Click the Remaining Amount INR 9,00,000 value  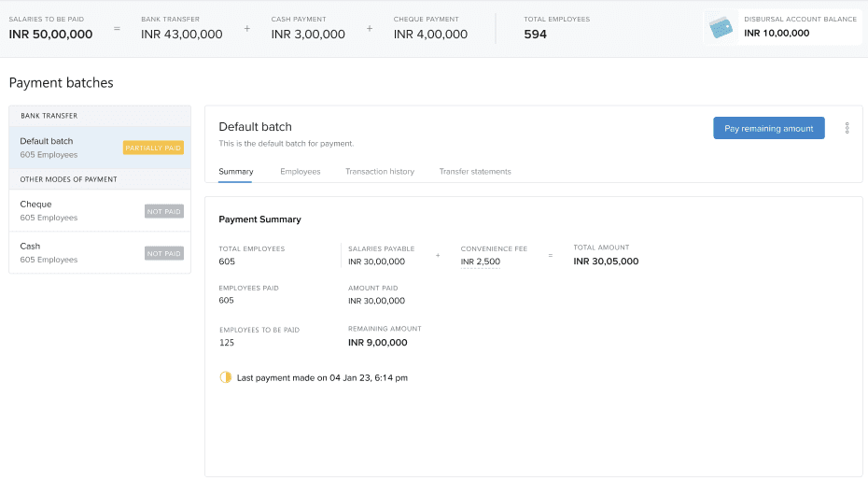[378, 343]
